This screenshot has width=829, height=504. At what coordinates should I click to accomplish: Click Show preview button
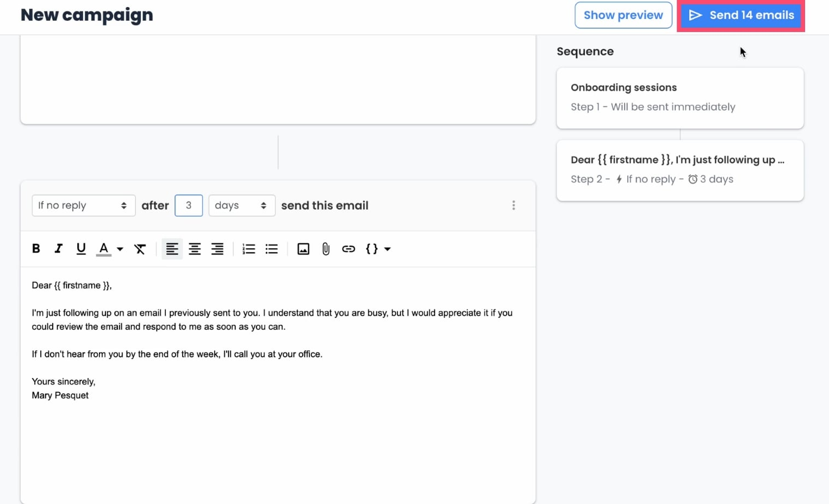pos(624,15)
